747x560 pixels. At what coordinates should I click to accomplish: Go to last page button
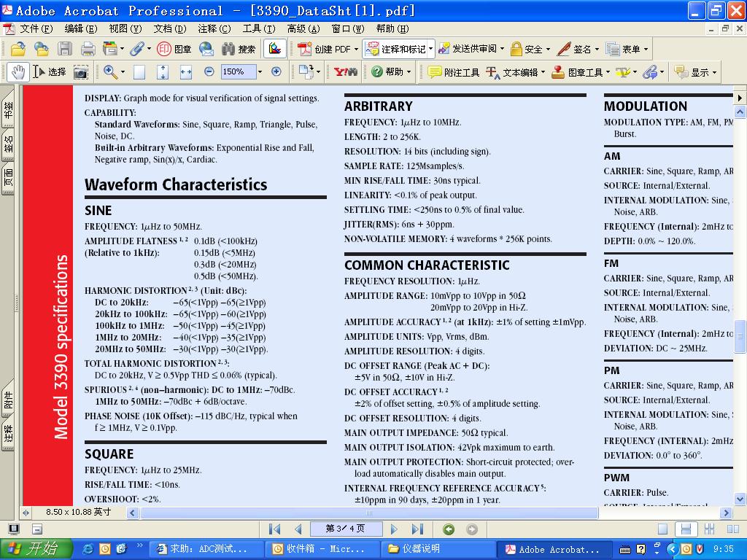[x=417, y=529]
